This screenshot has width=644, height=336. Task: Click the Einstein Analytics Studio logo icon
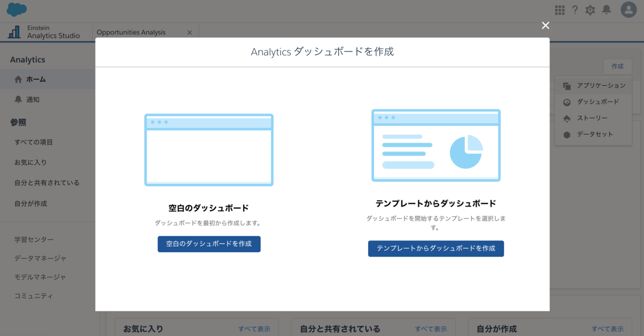click(13, 32)
